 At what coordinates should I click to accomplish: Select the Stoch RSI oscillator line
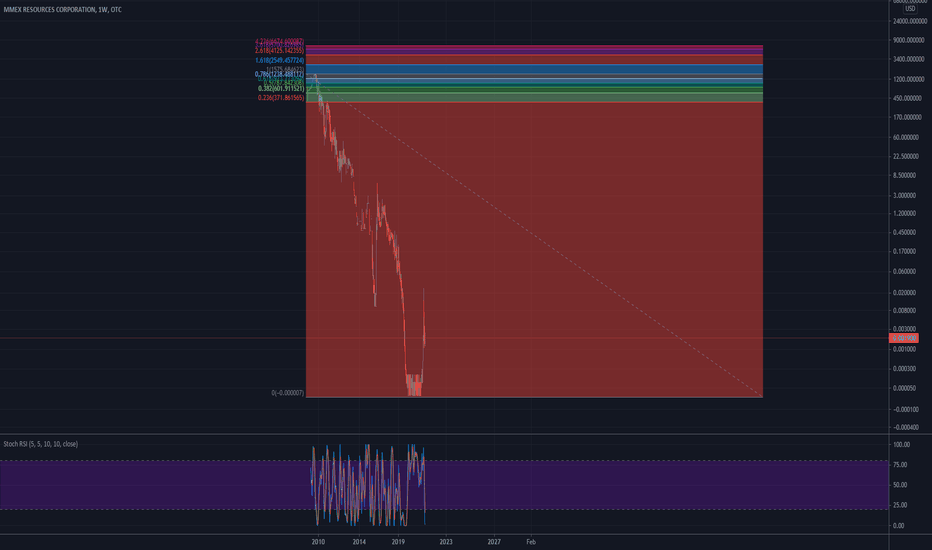[369, 485]
